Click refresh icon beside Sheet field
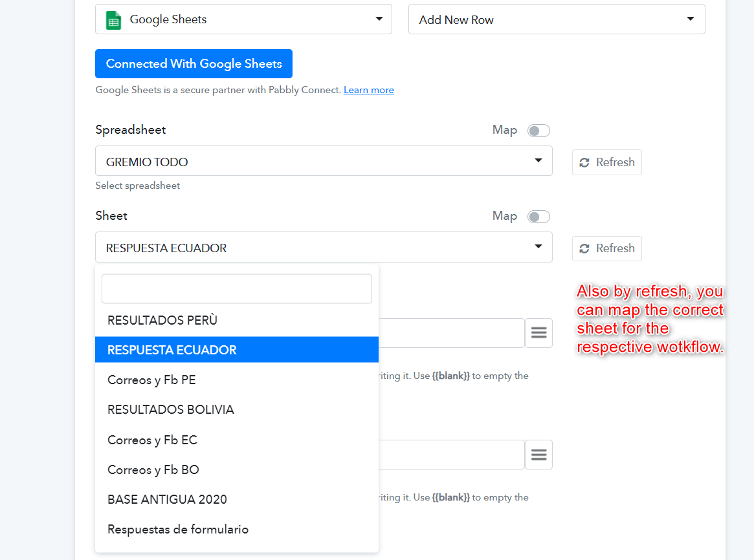Image resolution: width=754 pixels, height=560 pixels. 584,248
